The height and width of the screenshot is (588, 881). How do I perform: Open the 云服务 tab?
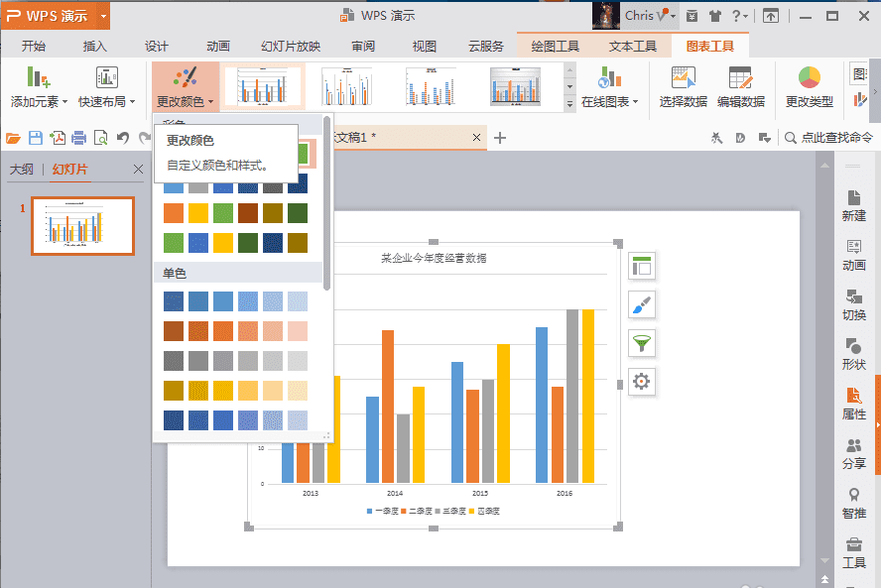tap(486, 46)
